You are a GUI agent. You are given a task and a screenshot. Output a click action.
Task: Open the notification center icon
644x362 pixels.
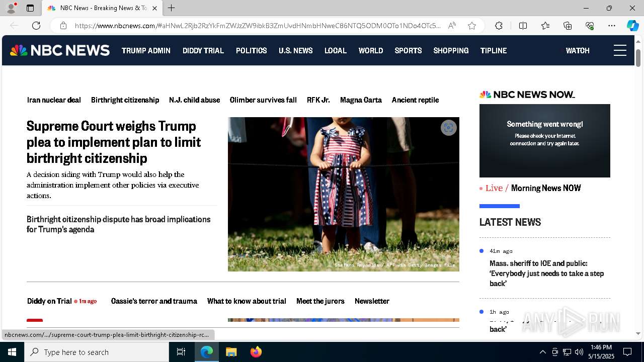point(627,352)
